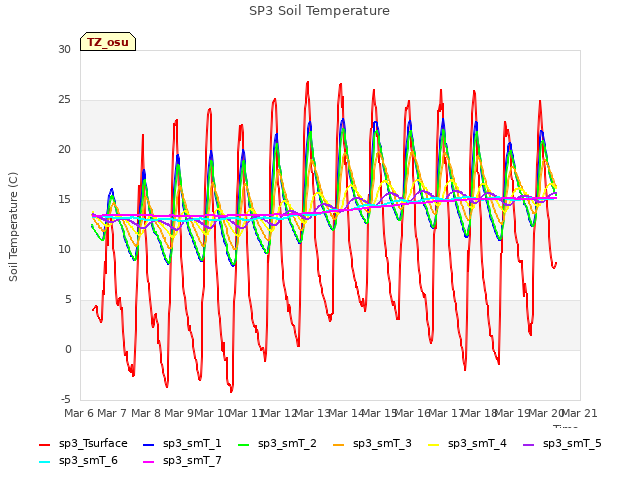Click the 30 y-axis tick label
Image resolution: width=640 pixels, height=480 pixels.
tap(64, 49)
